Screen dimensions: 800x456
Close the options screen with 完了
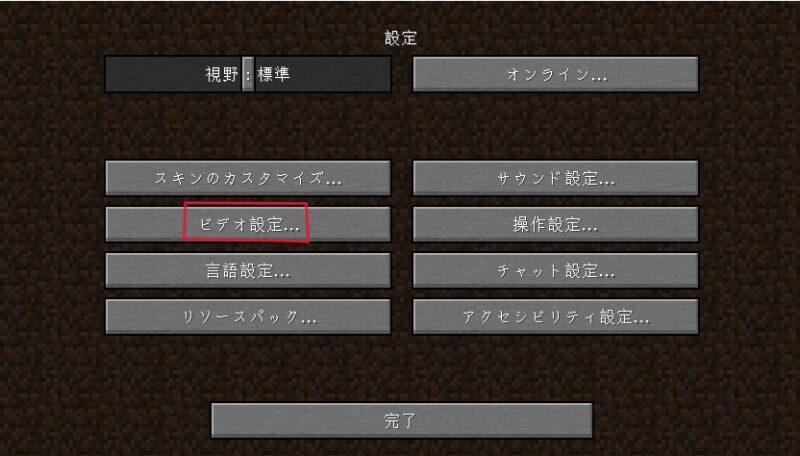[x=402, y=421]
